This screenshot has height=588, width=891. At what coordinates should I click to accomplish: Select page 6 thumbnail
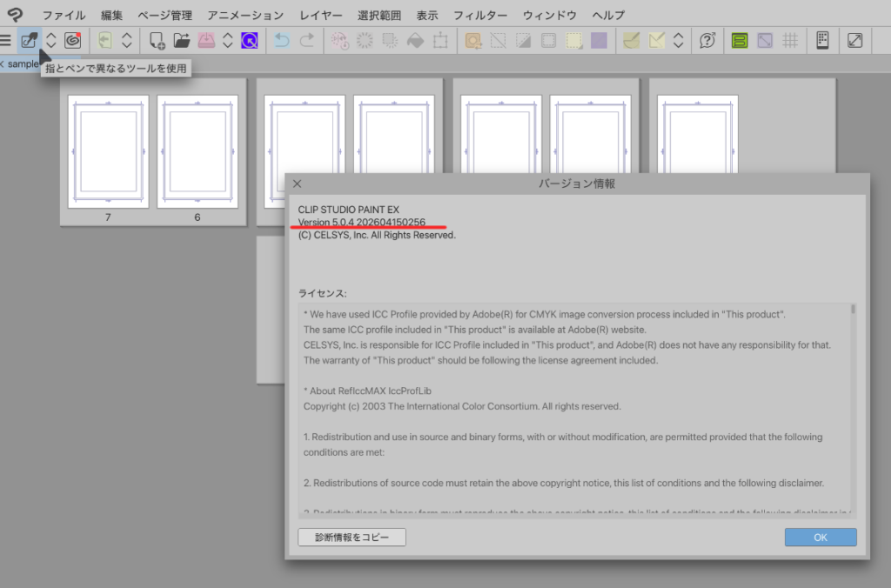point(198,151)
